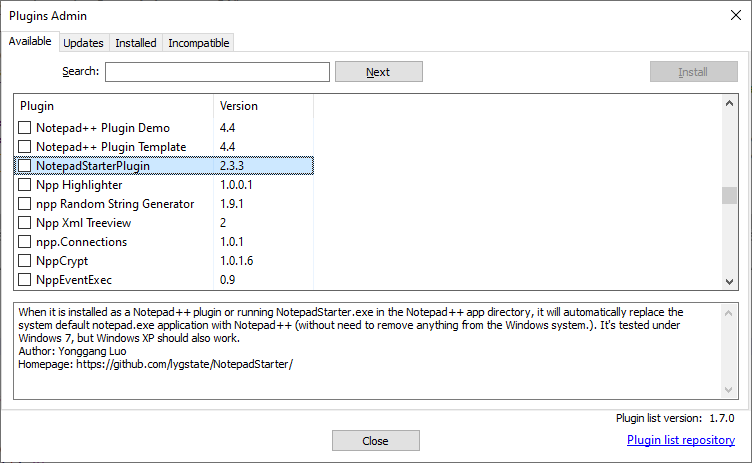This screenshot has width=752, height=463.
Task: Sort by the Version column header
Action: pyautogui.click(x=263, y=106)
